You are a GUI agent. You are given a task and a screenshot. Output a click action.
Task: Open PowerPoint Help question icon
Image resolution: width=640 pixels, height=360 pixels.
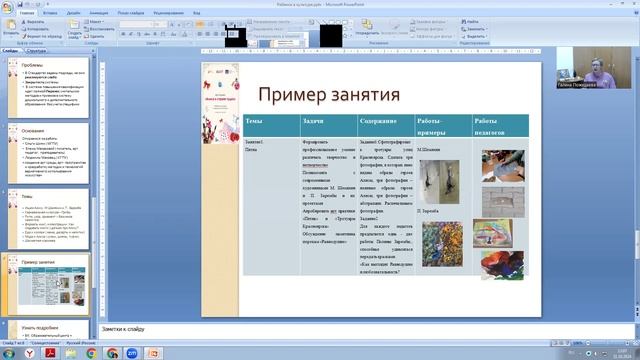636,13
